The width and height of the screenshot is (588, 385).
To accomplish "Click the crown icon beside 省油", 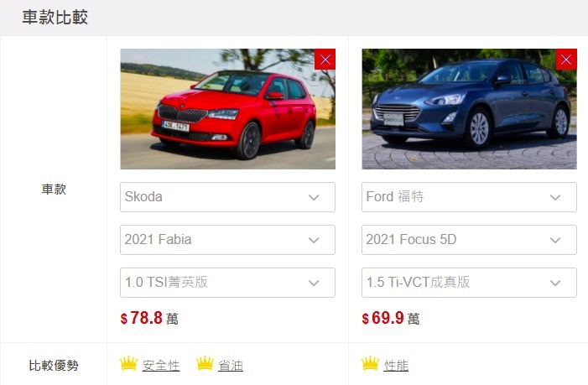I will [x=206, y=363].
